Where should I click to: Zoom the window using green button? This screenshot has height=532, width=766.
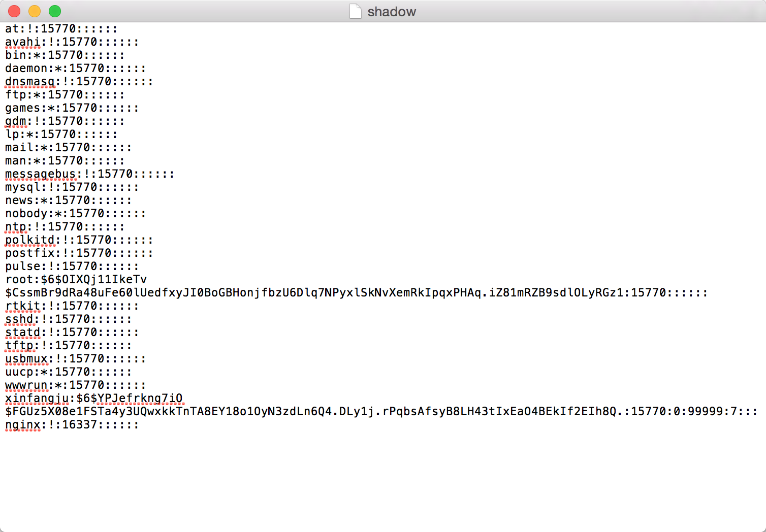[x=55, y=11]
